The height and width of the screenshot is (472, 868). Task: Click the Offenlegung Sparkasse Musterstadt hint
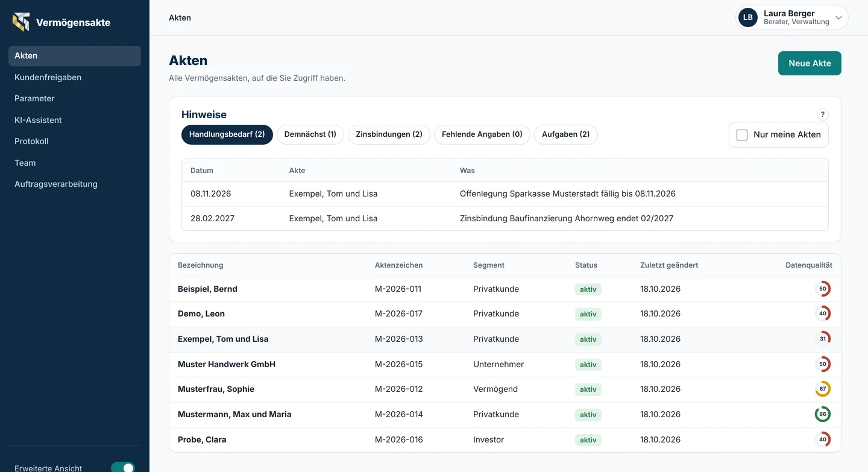567,194
